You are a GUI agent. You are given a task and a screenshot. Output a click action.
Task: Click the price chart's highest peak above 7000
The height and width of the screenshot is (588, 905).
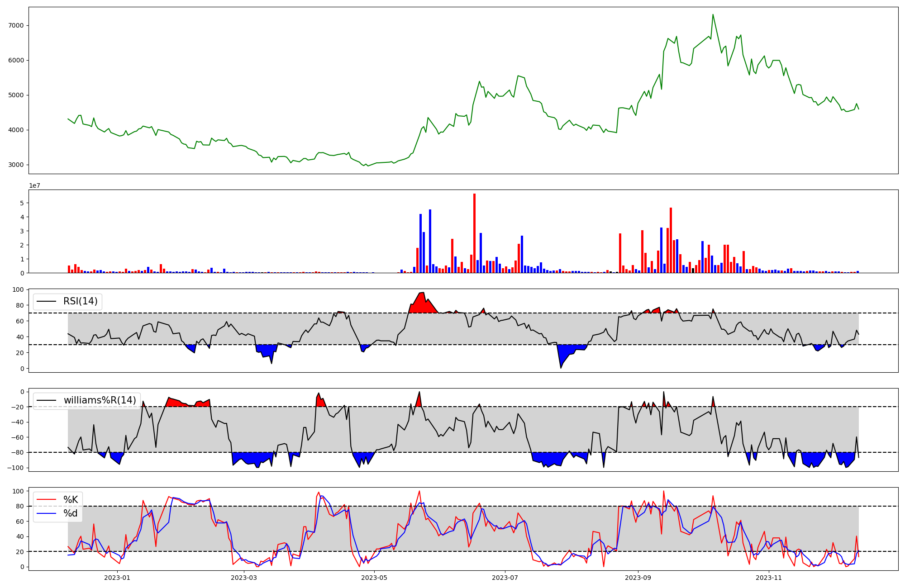(x=713, y=15)
